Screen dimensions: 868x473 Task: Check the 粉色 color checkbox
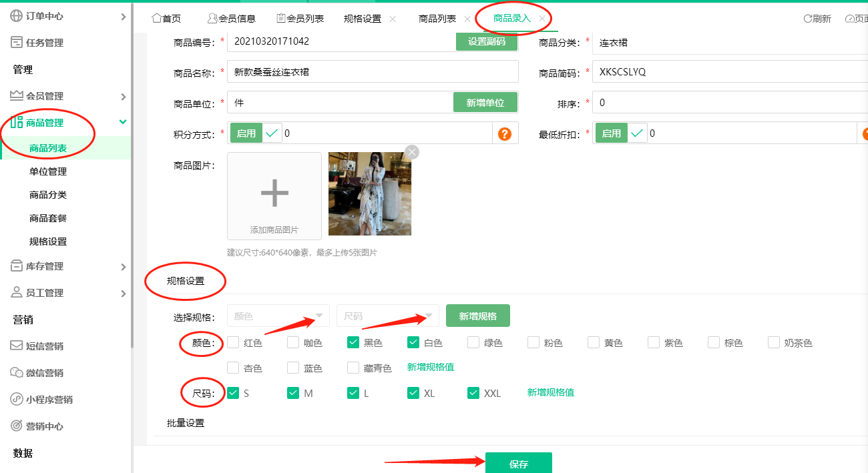pyautogui.click(x=533, y=342)
